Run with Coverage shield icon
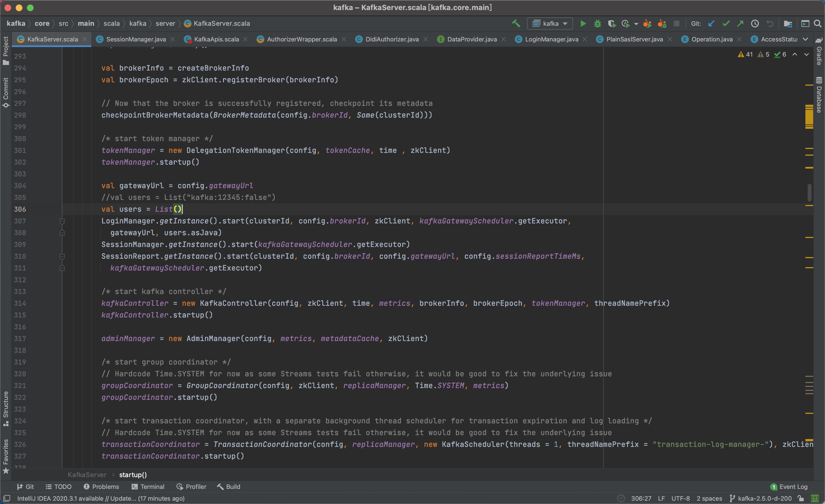This screenshot has height=504, width=825. tap(612, 24)
